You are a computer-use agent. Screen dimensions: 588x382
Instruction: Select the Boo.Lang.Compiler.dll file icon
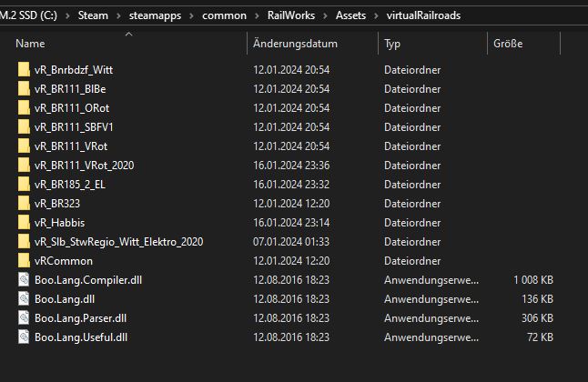[24, 280]
